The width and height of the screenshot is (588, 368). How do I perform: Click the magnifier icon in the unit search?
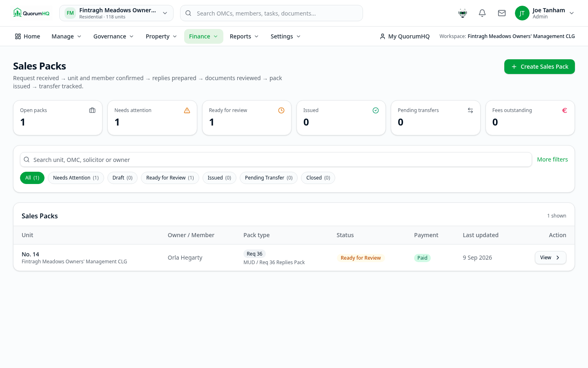click(27, 159)
